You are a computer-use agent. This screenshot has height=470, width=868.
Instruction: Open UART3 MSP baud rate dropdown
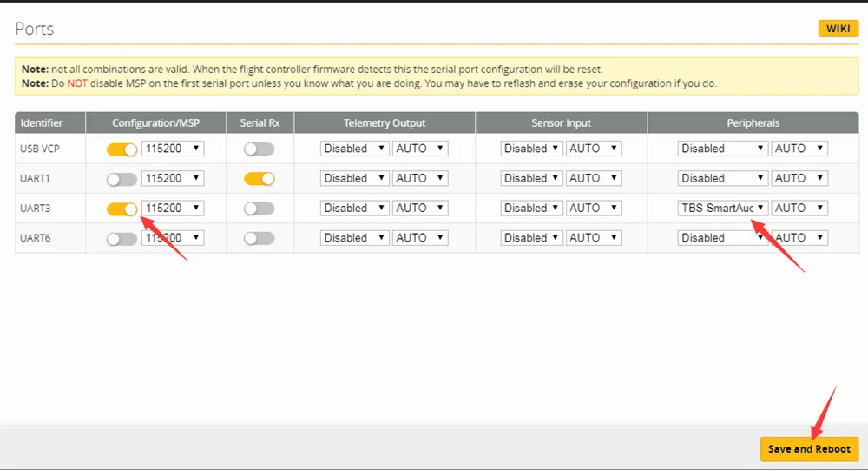point(173,209)
